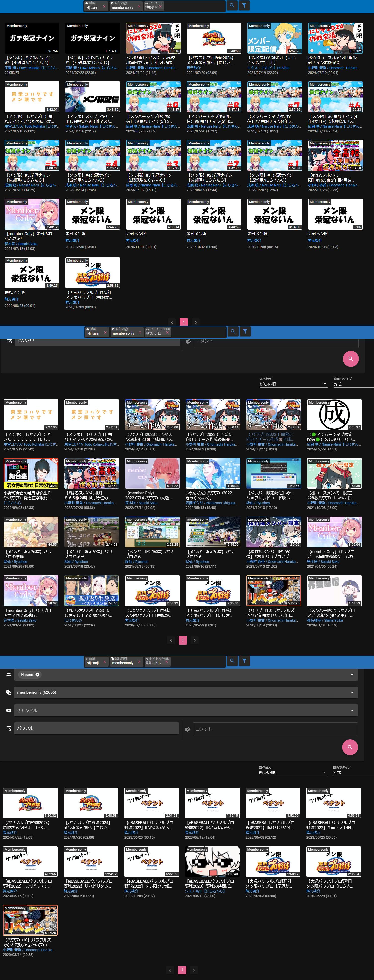Click the keyword search icon beside パワフル input
374x980 pixels.
9,728
